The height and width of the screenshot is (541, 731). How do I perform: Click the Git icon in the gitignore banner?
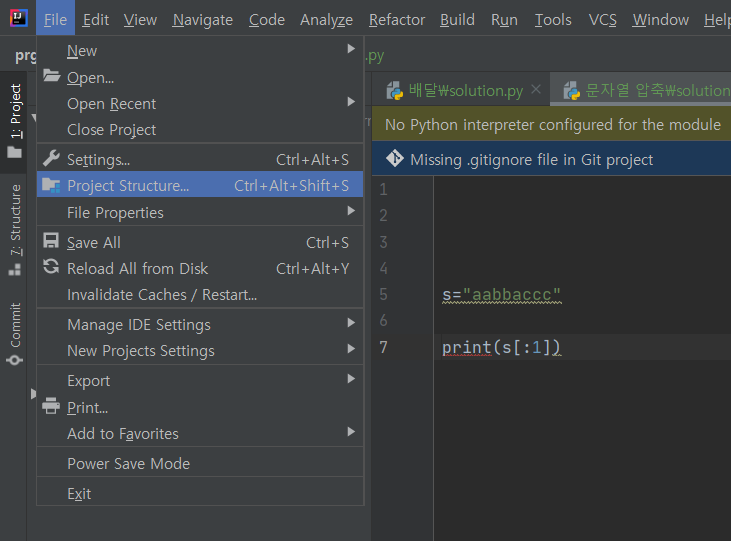[395, 159]
